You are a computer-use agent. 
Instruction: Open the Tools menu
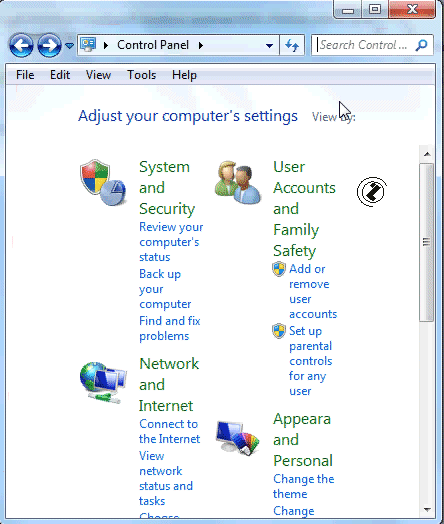(141, 75)
